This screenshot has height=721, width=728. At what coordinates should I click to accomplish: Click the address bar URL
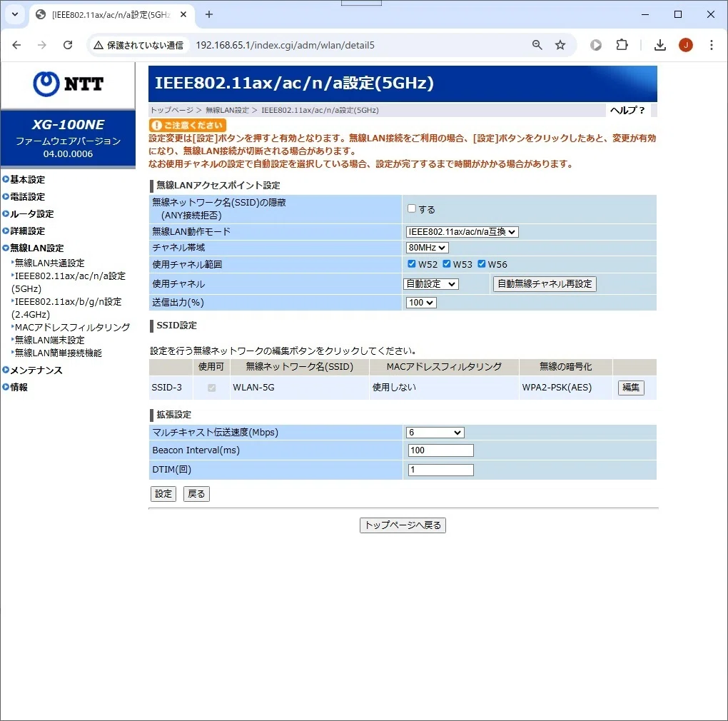point(285,45)
